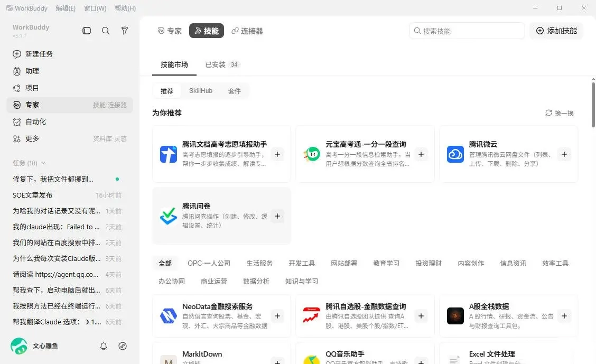Click the 腾讯文档高考志愿填报助手 app icon

(169, 154)
